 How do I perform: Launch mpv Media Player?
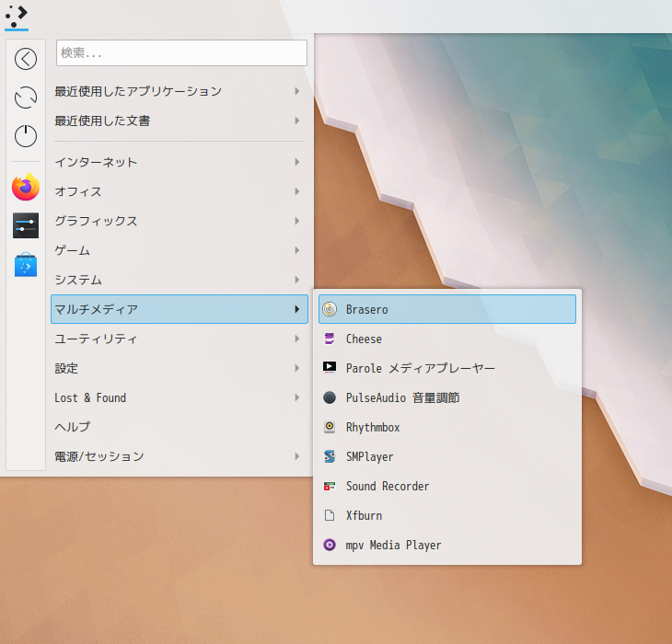pos(447,545)
